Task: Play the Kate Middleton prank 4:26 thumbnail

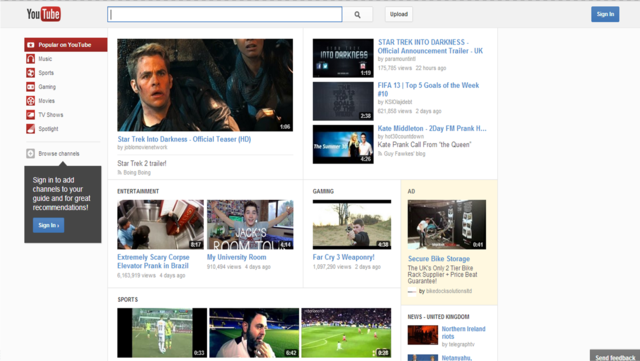Action: 343,145
